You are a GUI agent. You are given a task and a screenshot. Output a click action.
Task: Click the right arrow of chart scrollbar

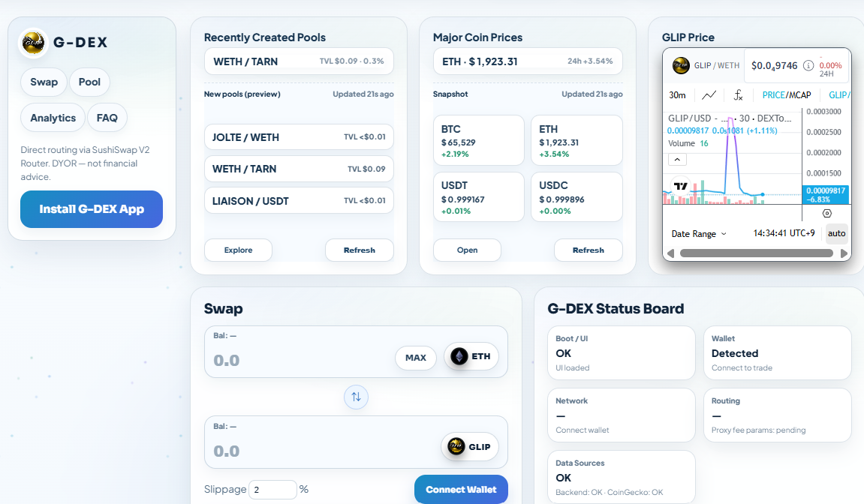click(844, 253)
